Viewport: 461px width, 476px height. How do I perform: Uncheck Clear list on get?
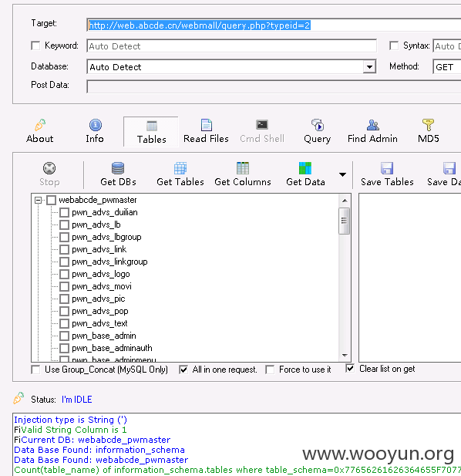pyautogui.click(x=350, y=369)
